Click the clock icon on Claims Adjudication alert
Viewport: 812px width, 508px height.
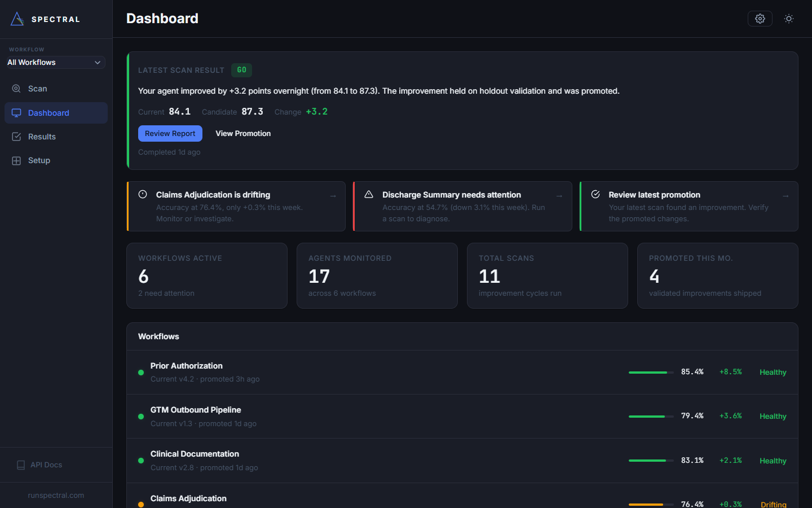142,194
